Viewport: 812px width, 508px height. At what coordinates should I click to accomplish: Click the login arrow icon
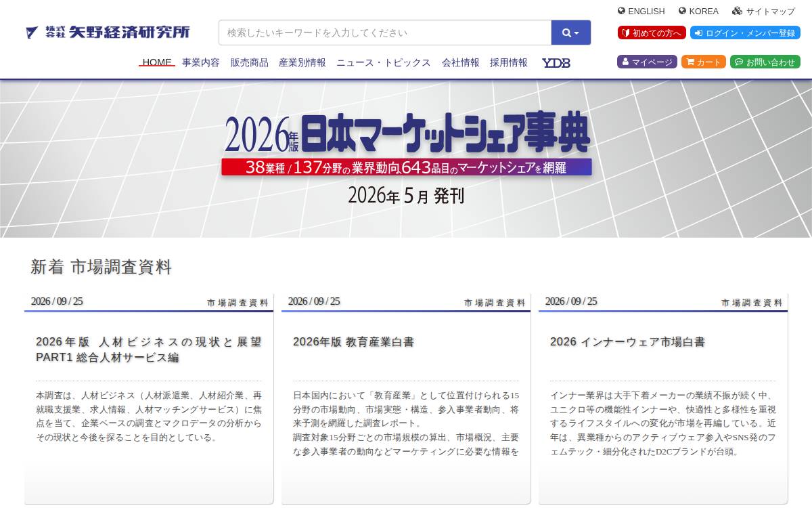tap(698, 33)
